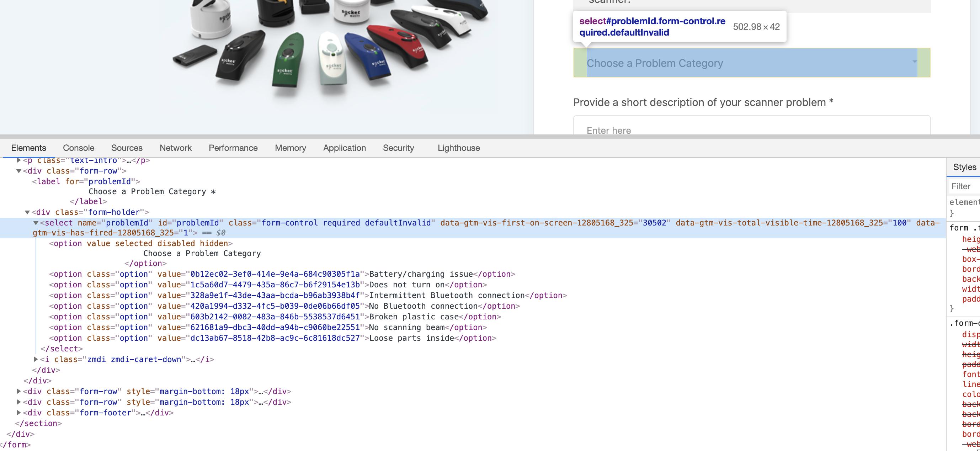
Task: Expand the i zmdi-caret-down node
Action: [36, 359]
